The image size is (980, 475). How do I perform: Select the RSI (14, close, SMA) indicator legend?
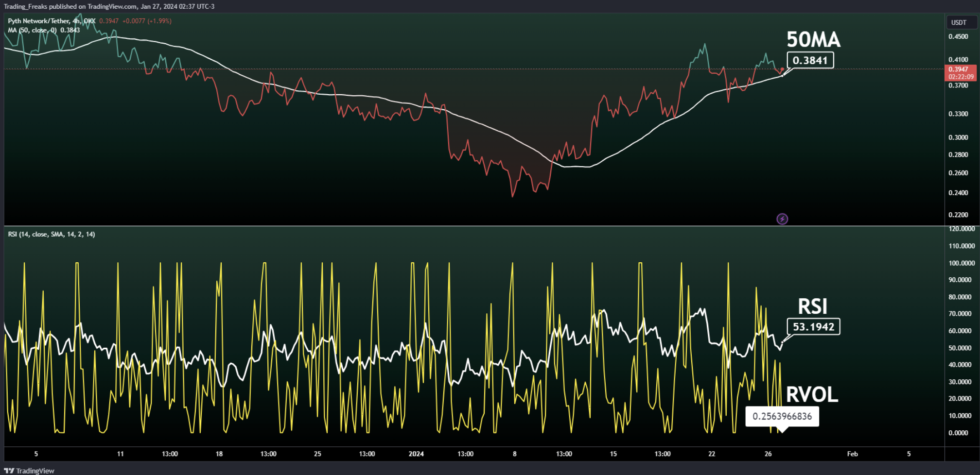[x=52, y=234]
